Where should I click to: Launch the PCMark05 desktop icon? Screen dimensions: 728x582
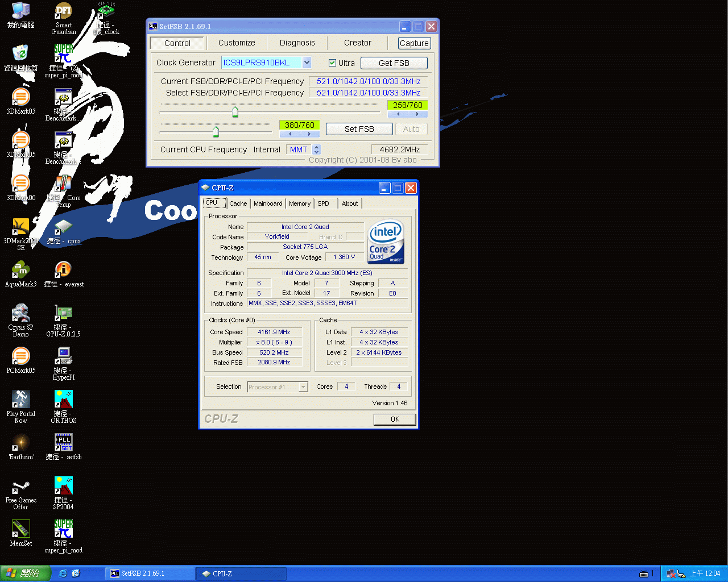pyautogui.click(x=21, y=360)
